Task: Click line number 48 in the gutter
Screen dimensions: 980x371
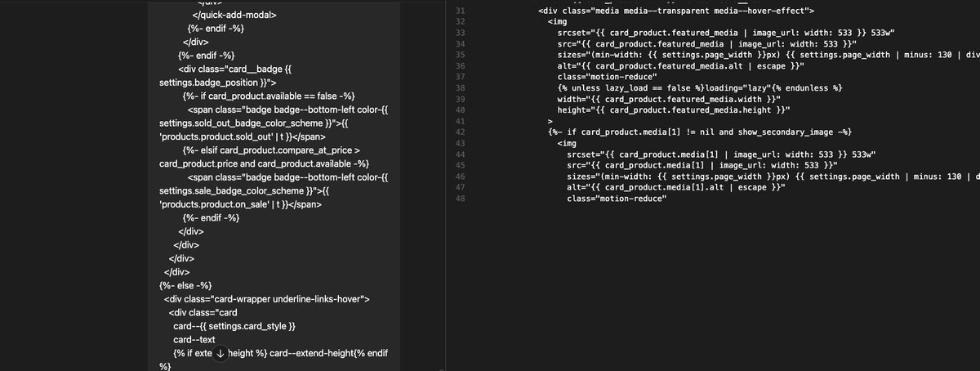Action: pos(458,198)
